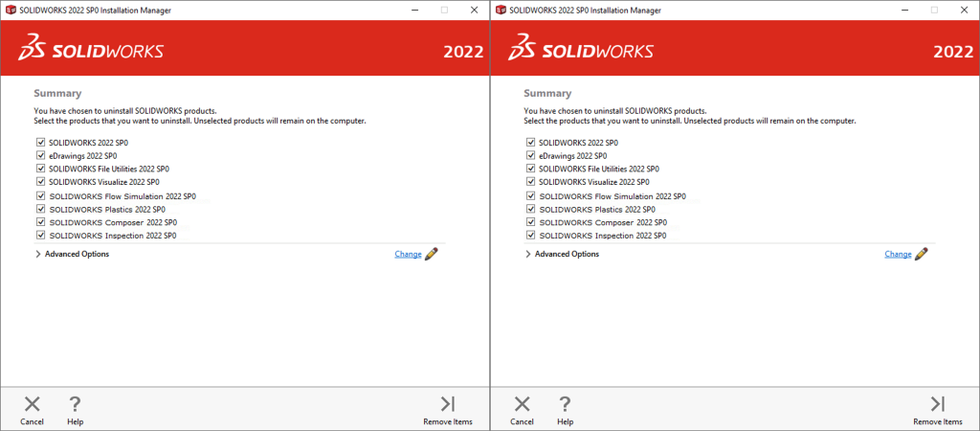The height and width of the screenshot is (431, 980).
Task: Click Remove Items arrow icon in right window
Action: tap(937, 404)
